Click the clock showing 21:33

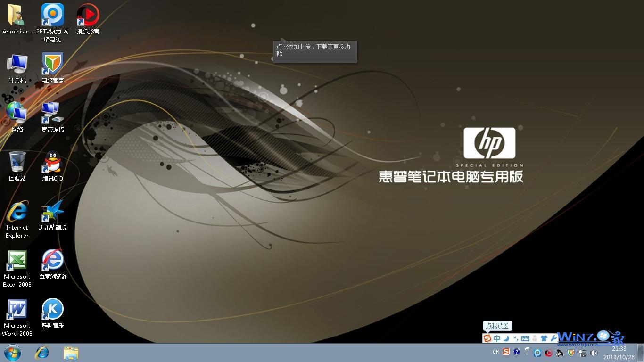pyautogui.click(x=619, y=349)
